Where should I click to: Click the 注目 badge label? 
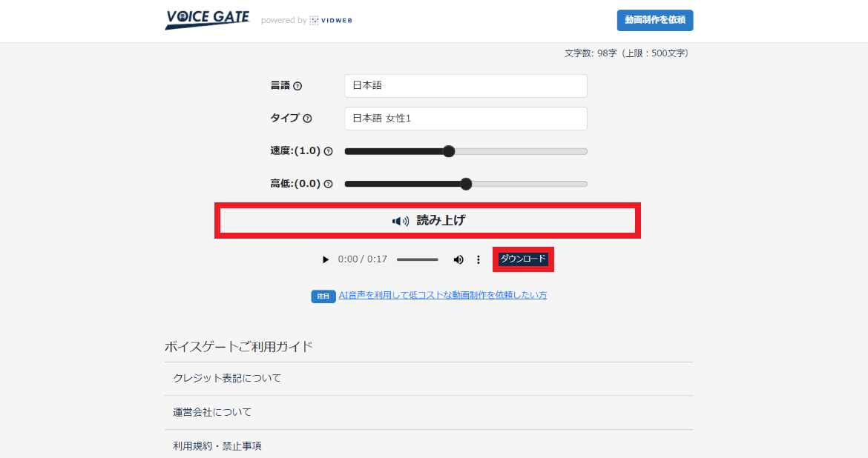pyautogui.click(x=323, y=295)
